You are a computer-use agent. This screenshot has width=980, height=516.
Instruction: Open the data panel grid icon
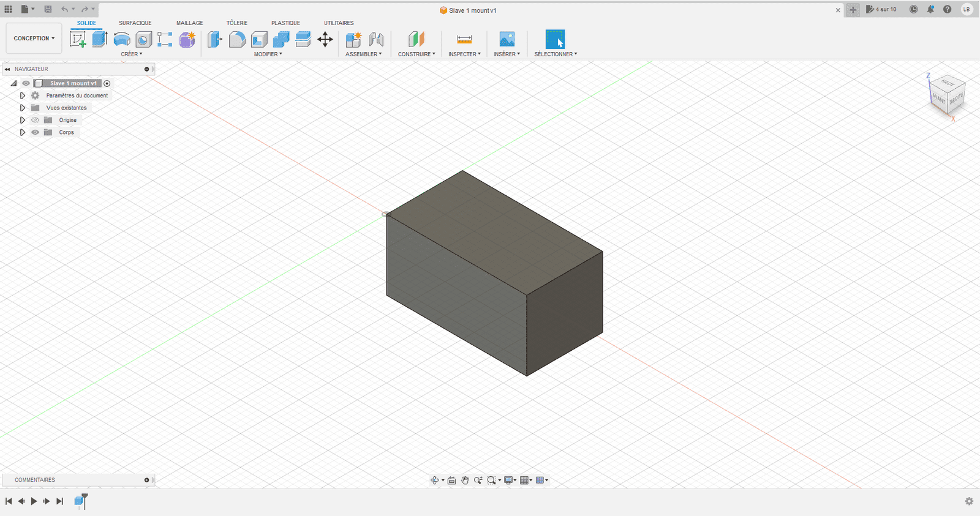click(x=8, y=9)
